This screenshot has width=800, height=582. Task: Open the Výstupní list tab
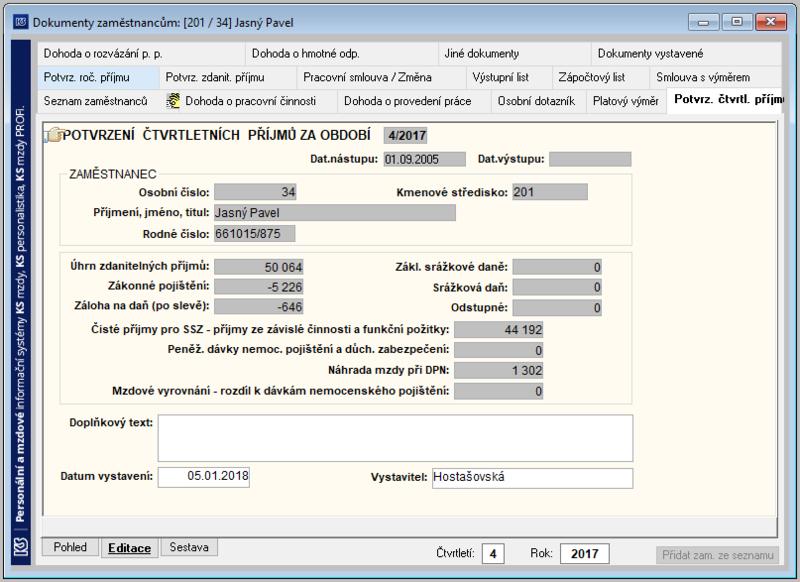[x=509, y=78]
